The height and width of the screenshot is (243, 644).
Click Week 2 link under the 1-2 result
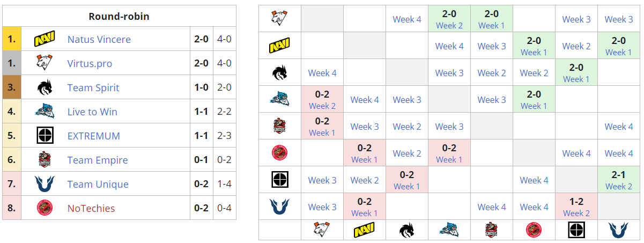(x=576, y=213)
